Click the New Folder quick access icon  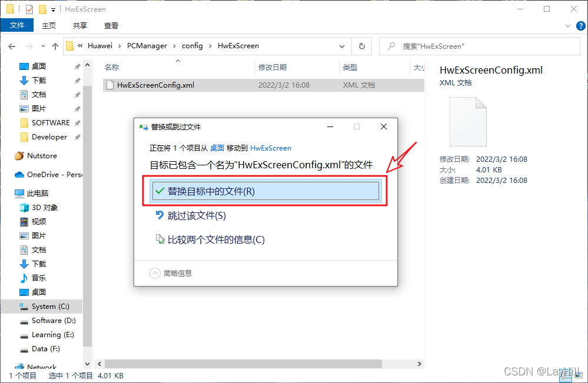tap(43, 9)
